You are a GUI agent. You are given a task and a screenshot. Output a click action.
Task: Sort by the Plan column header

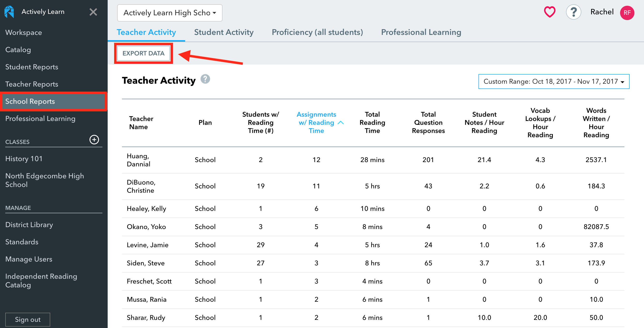click(205, 123)
